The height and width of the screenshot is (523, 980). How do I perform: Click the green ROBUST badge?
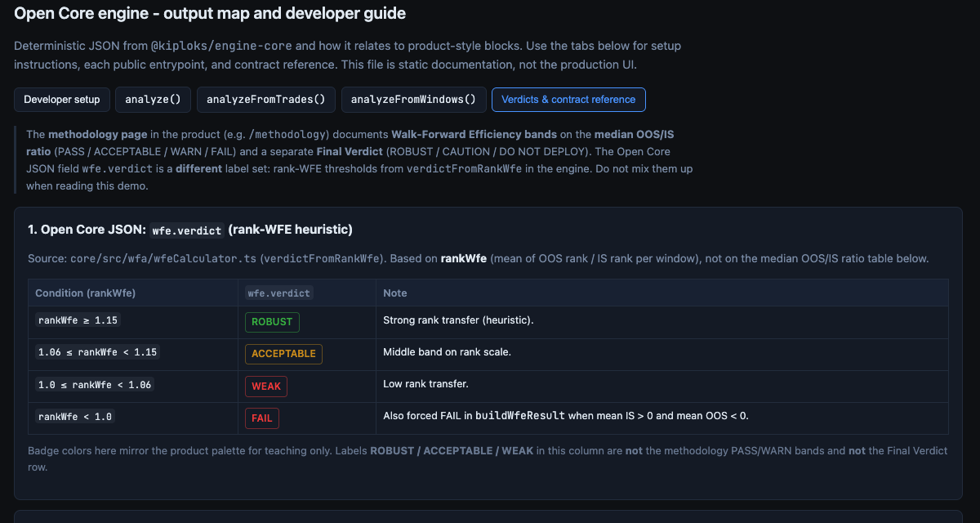[272, 322]
